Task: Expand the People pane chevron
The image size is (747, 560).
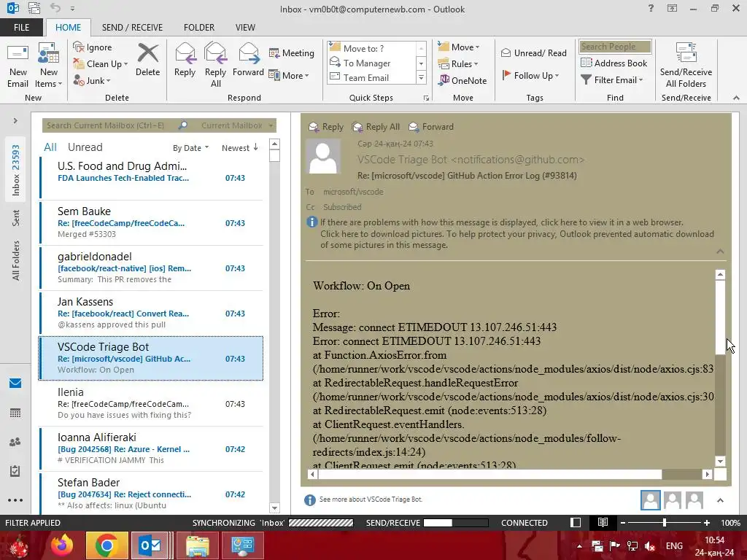Action: point(720,500)
